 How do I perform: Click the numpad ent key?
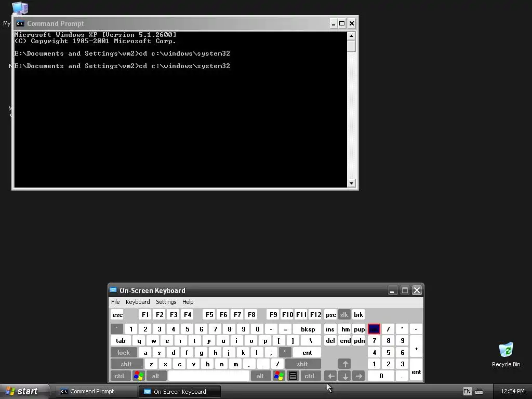416,370
